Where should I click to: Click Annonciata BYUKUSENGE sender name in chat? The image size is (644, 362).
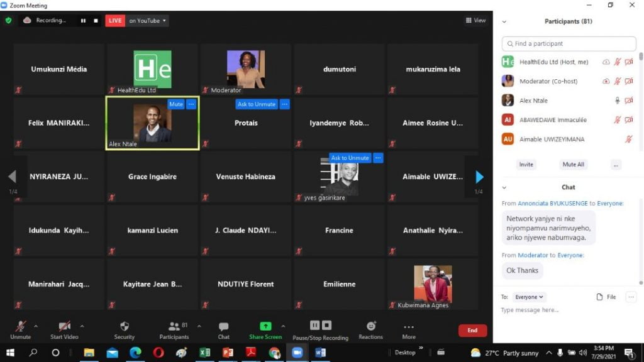[552, 203]
